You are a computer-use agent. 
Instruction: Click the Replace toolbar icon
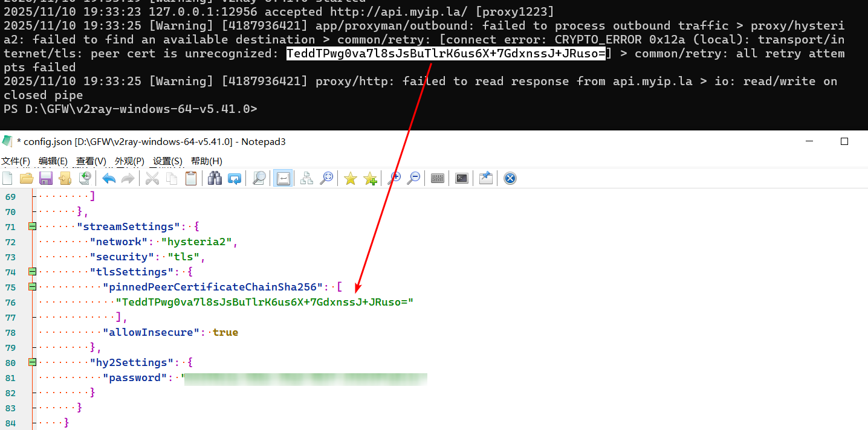pyautogui.click(x=235, y=178)
